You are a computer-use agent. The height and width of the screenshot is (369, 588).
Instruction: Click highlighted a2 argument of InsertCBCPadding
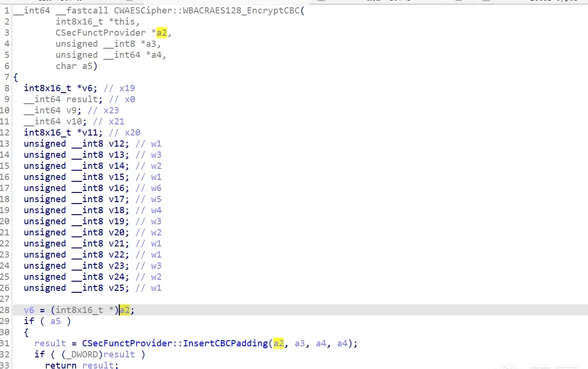[x=278, y=343]
